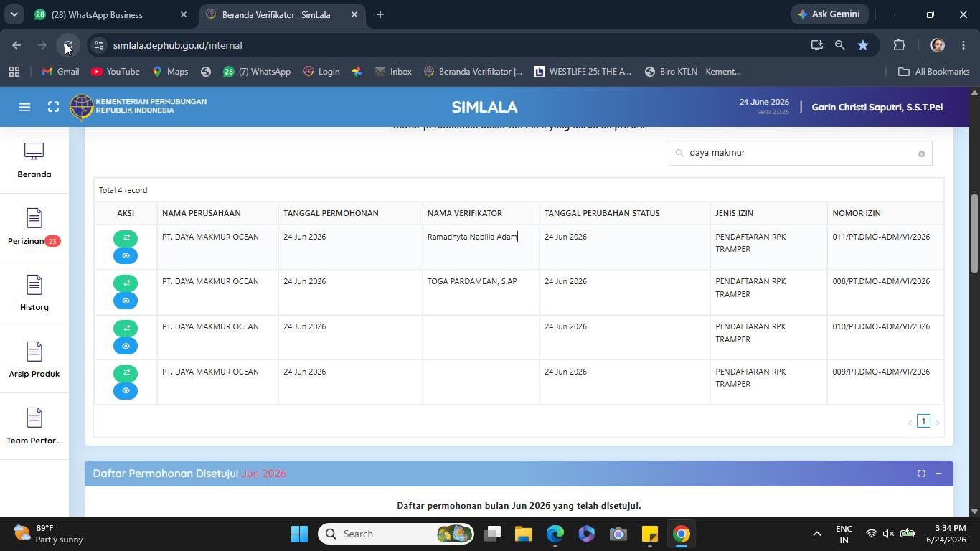Open the Gmail bookmark
The height and width of the screenshot is (551, 980).
point(60,72)
